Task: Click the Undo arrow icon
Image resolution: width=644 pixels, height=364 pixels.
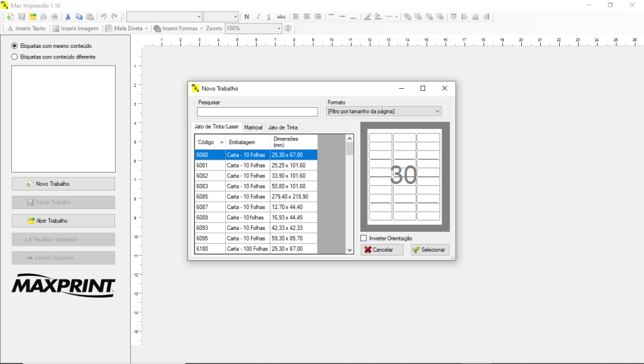Action: click(x=103, y=16)
